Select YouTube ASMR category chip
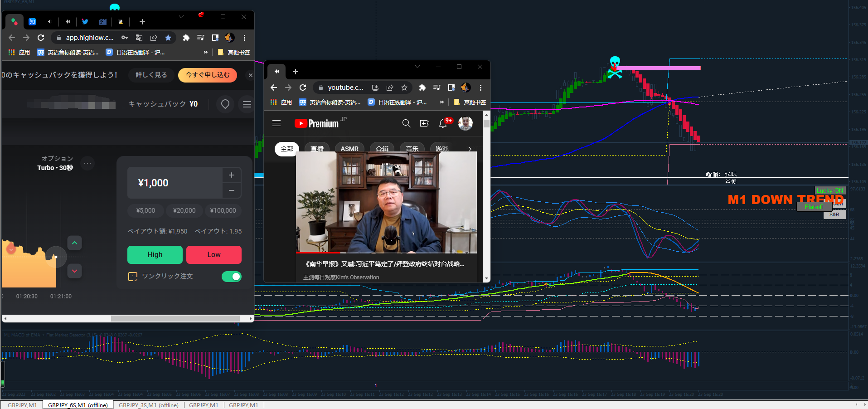 [349, 149]
